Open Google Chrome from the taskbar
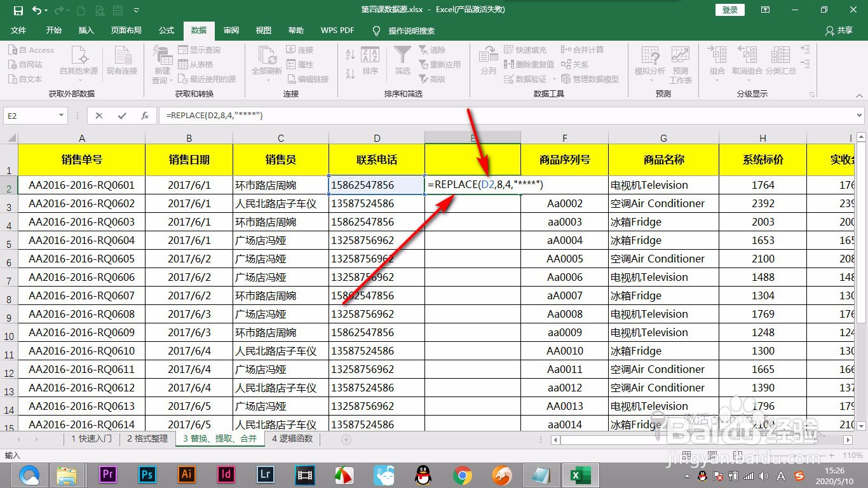The width and height of the screenshot is (868, 488). tap(463, 475)
